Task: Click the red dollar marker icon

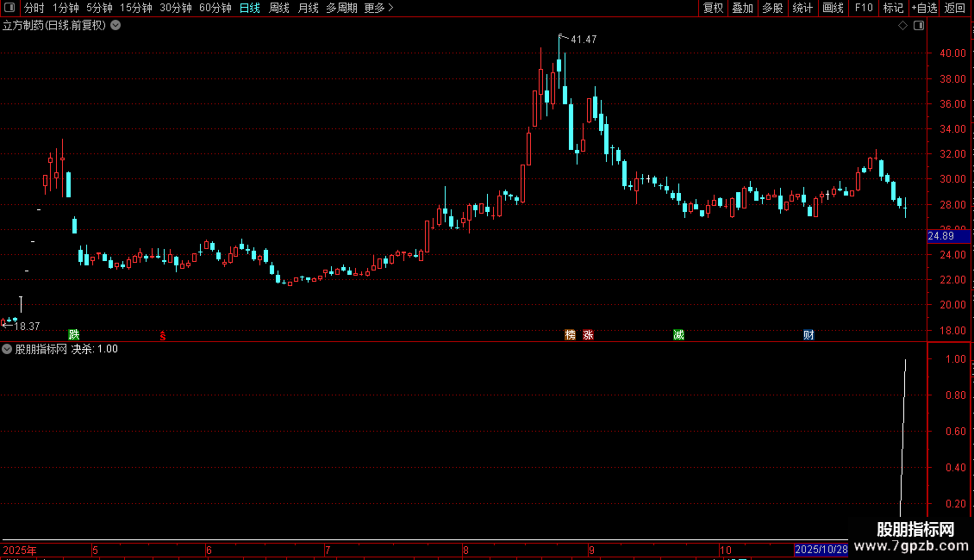Action: pyautogui.click(x=163, y=335)
